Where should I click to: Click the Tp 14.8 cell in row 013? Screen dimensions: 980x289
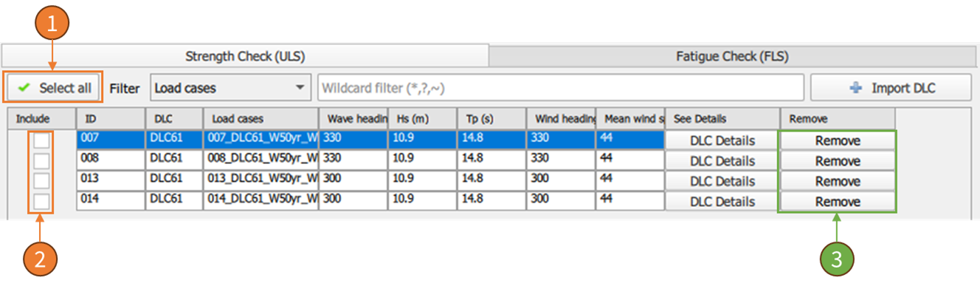491,181
